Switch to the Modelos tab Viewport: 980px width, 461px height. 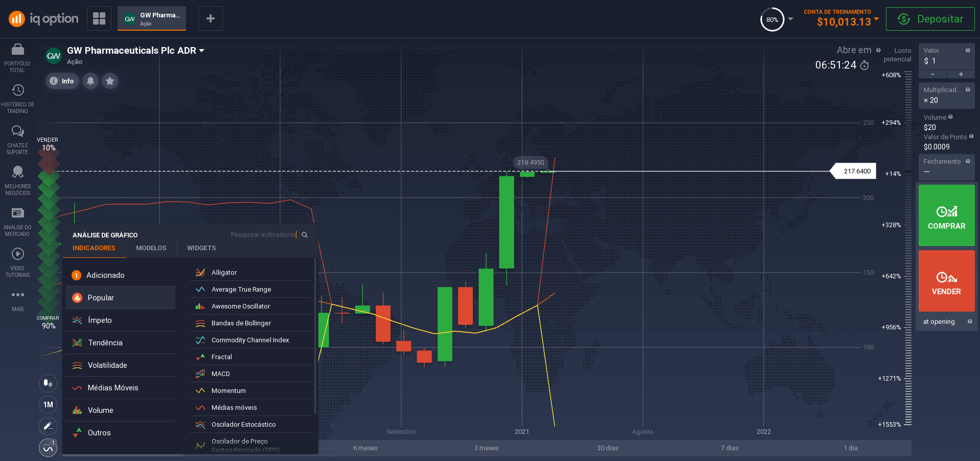[x=151, y=248]
